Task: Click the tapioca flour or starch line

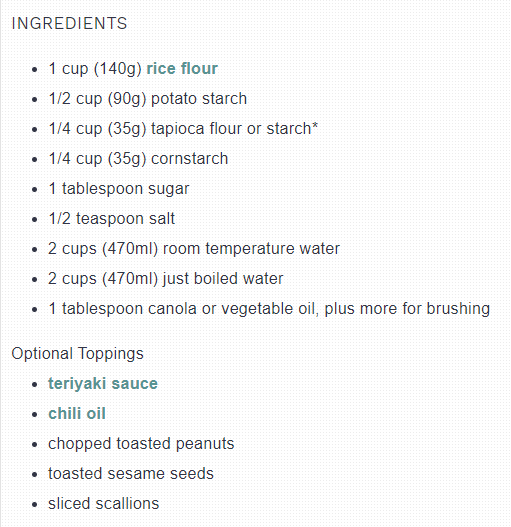Action: pos(183,129)
